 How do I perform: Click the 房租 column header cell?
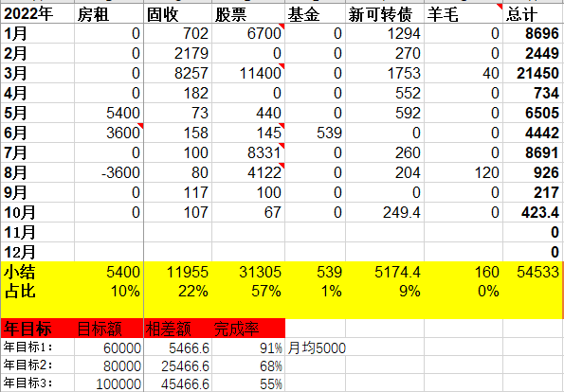coord(109,14)
